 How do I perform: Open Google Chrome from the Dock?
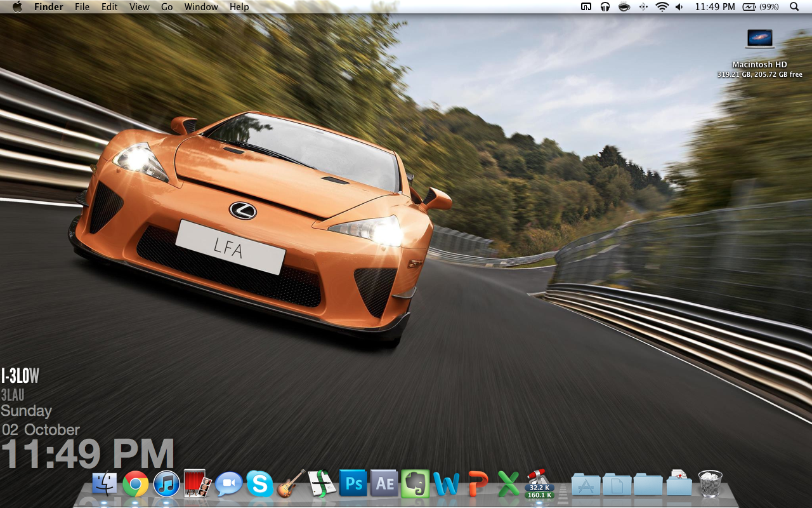pyautogui.click(x=135, y=485)
